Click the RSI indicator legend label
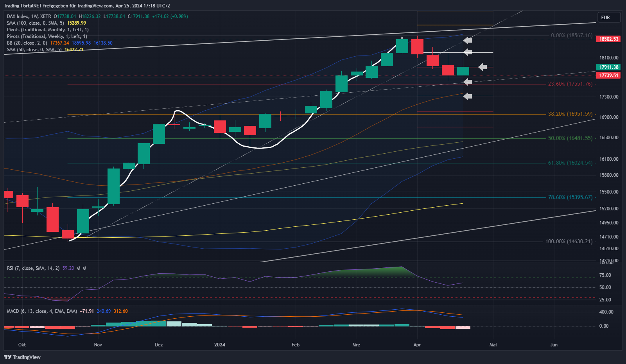Screen dimensions: 626x364 33,268
